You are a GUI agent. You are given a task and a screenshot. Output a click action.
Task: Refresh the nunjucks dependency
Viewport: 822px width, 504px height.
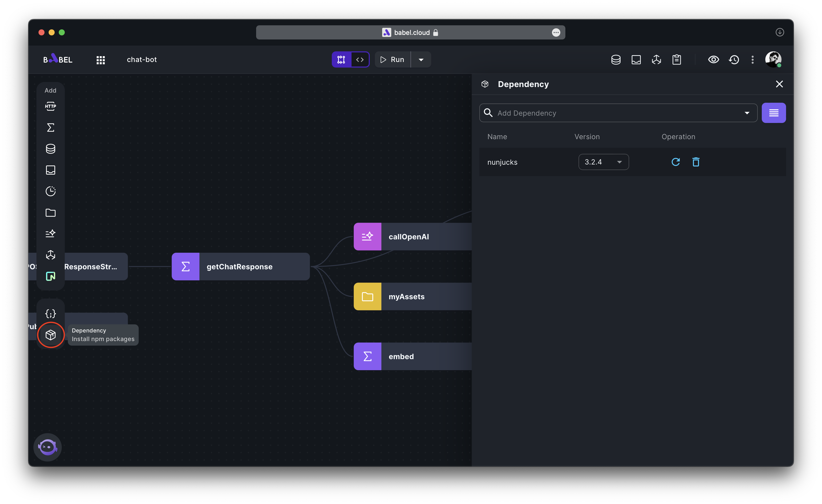[x=675, y=162]
